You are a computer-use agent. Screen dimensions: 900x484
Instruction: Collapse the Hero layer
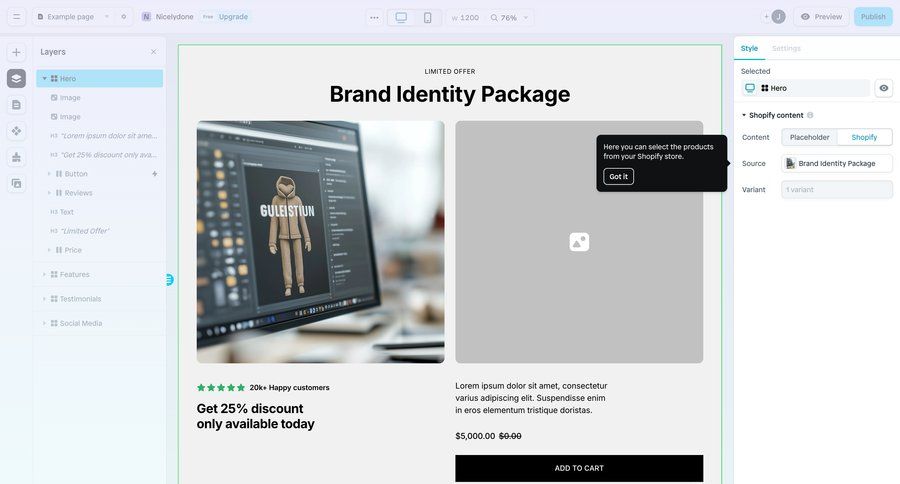pos(44,78)
